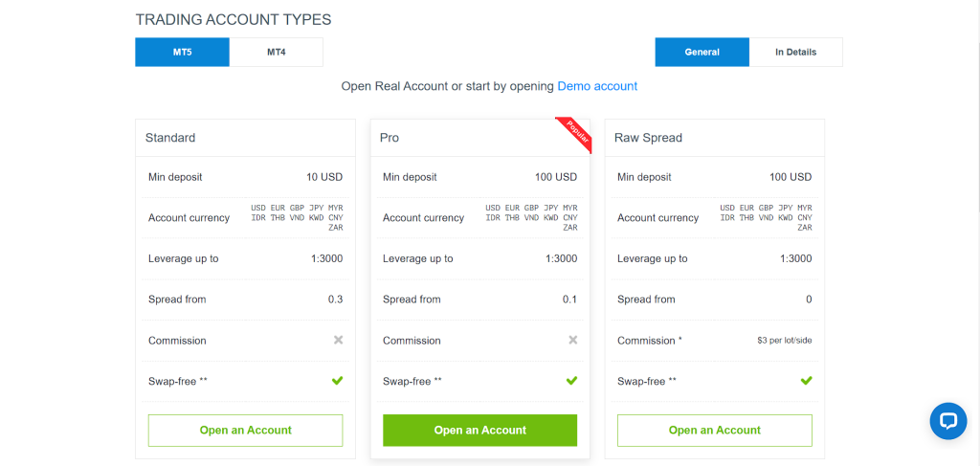Switch view to In Details
The width and height of the screenshot is (980, 466).
pyautogui.click(x=795, y=53)
